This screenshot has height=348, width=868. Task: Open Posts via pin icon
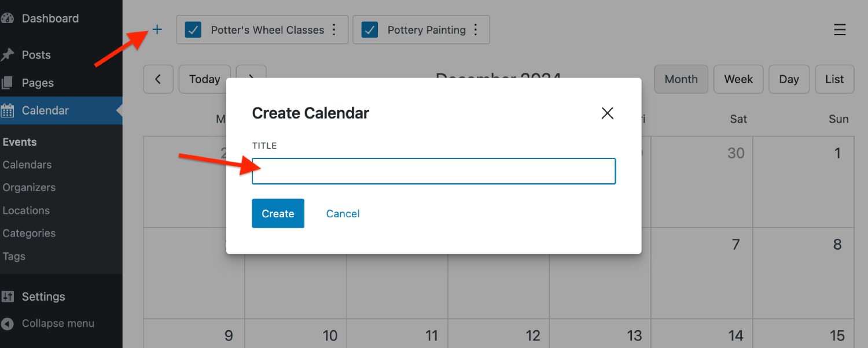click(x=7, y=55)
